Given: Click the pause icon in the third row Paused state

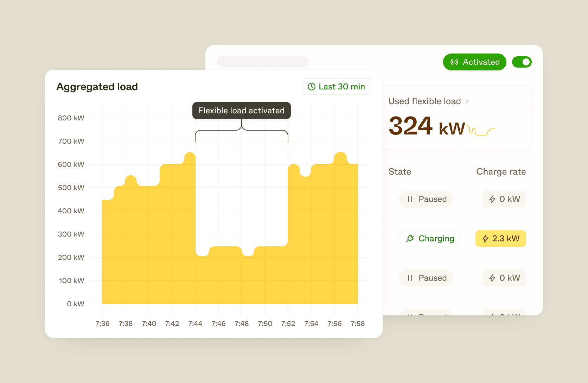Looking at the screenshot, I should pos(410,278).
